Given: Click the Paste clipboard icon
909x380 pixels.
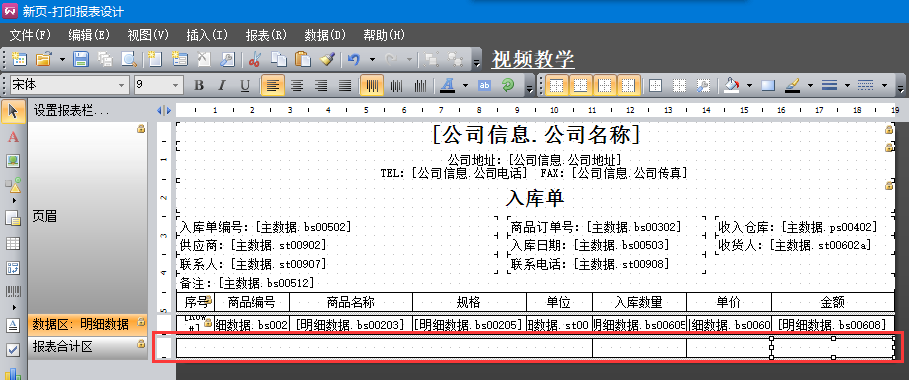Looking at the screenshot, I should click(x=302, y=59).
